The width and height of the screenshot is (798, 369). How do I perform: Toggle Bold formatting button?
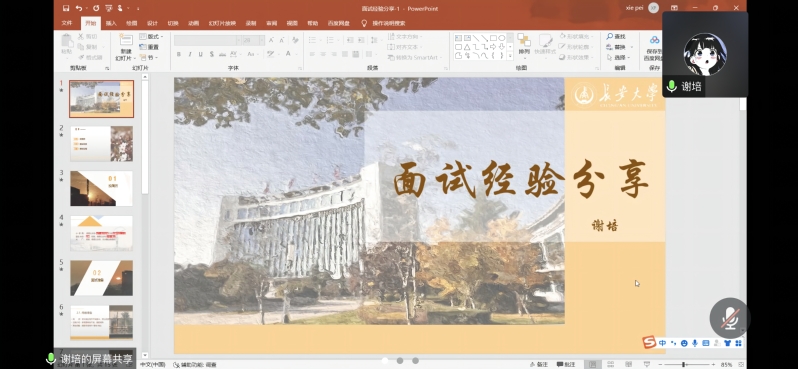point(179,54)
